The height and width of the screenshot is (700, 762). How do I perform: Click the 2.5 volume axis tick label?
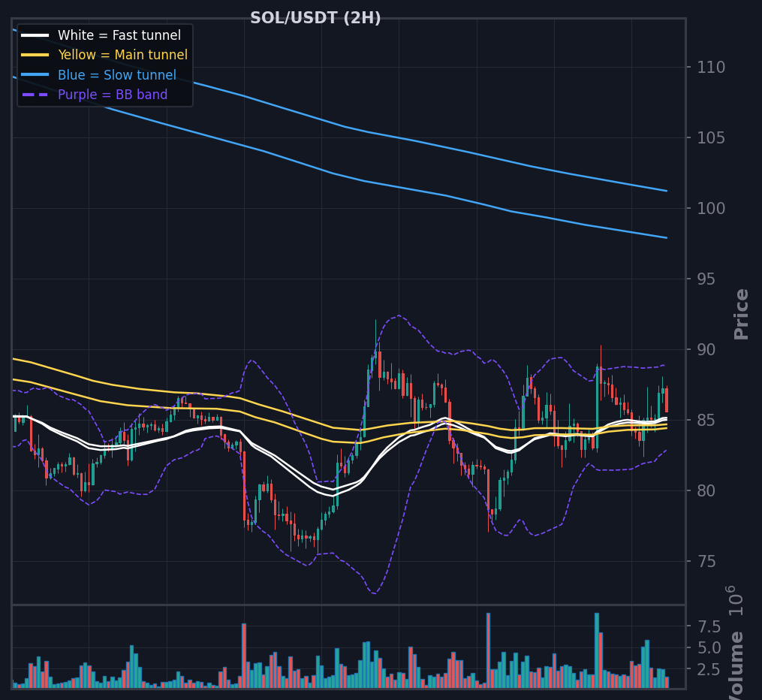coord(709,670)
